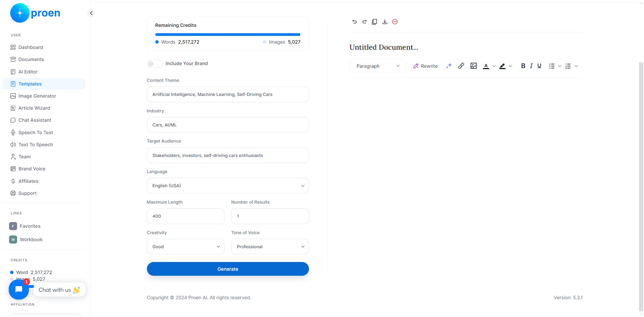Viewport: 644px width, 317px height.
Task: Toggle bold formatting
Action: coord(523,66)
